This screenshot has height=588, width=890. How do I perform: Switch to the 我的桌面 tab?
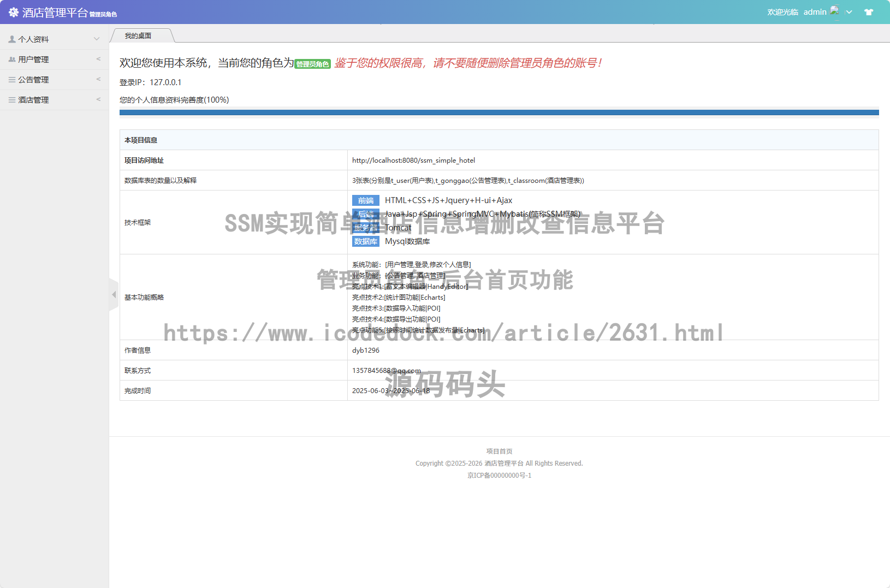(138, 36)
